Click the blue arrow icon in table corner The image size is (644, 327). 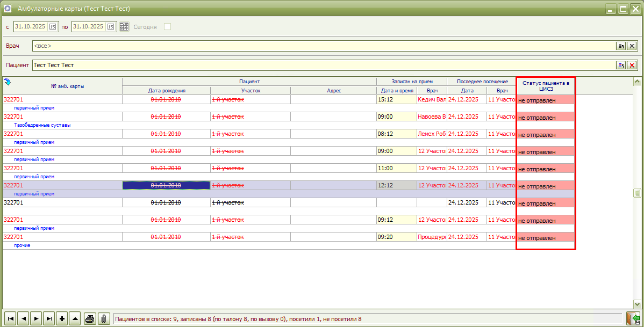pyautogui.click(x=8, y=82)
